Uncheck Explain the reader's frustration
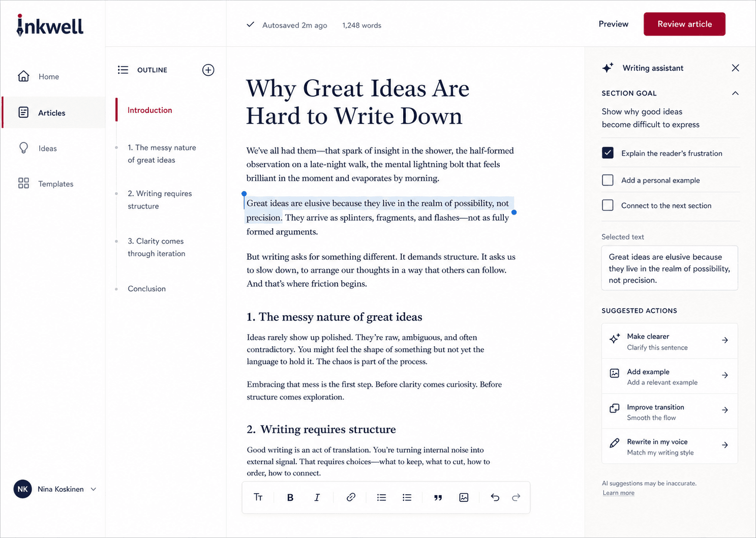Viewport: 756px width, 538px height. point(608,153)
